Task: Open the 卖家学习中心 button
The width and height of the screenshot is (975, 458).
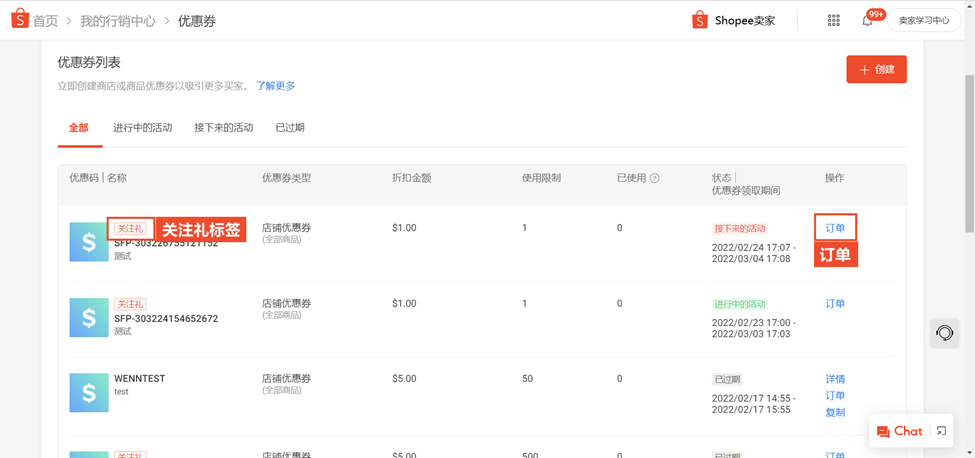Action: [923, 20]
